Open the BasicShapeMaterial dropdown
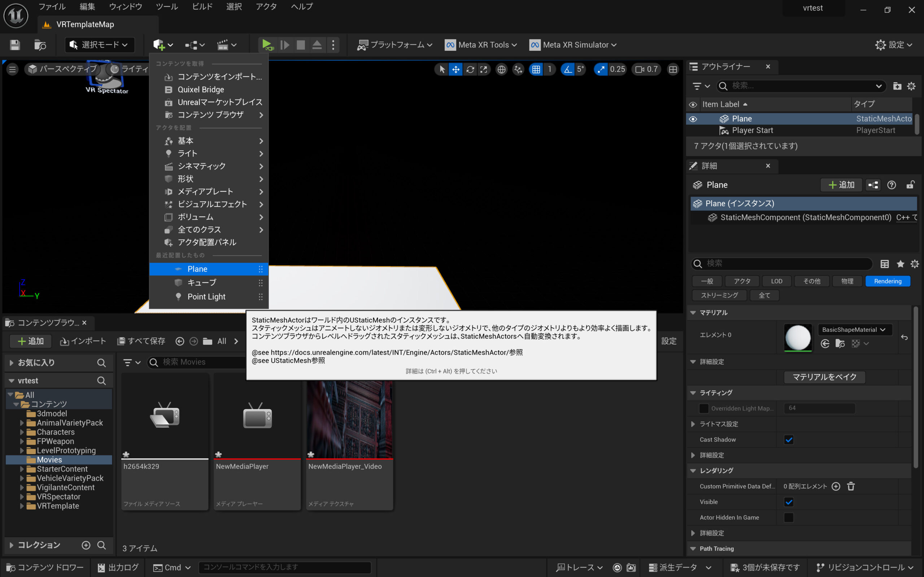 point(854,330)
